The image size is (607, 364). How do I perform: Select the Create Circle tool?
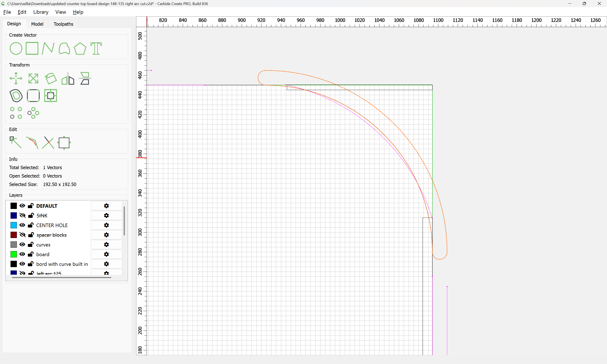pyautogui.click(x=16, y=48)
